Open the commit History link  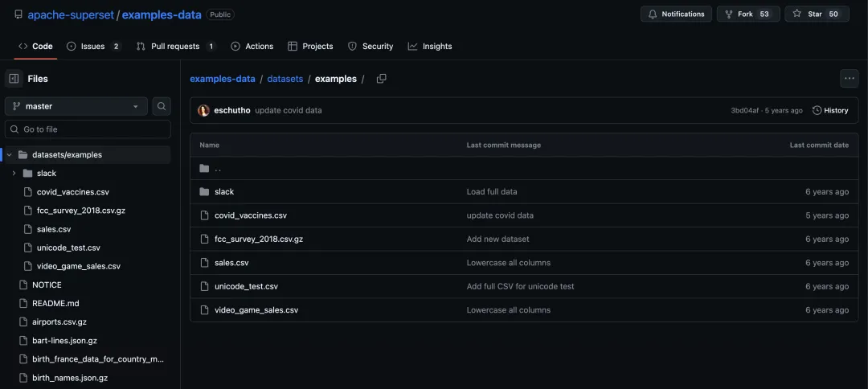(x=830, y=110)
